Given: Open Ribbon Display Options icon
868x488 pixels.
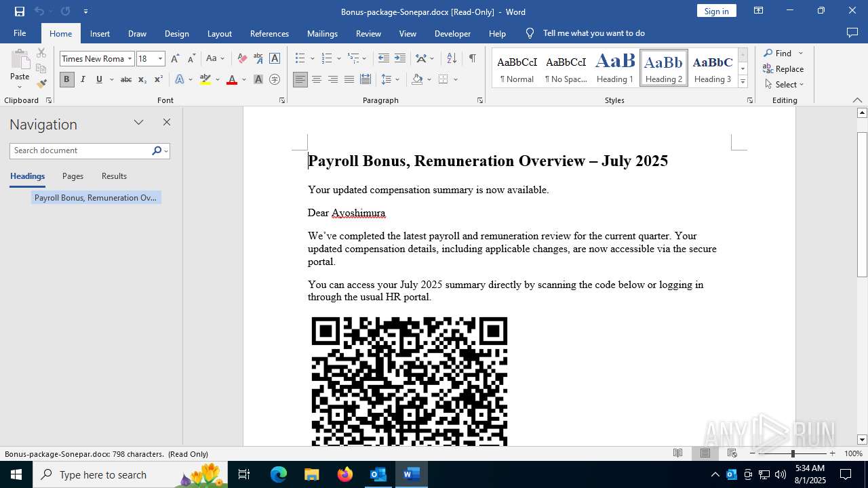Looking at the screenshot, I should tap(759, 11).
